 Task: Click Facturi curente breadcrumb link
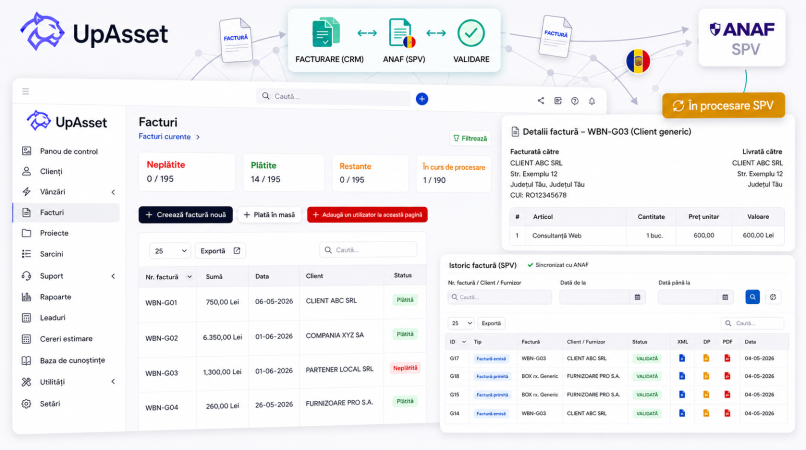click(x=164, y=136)
